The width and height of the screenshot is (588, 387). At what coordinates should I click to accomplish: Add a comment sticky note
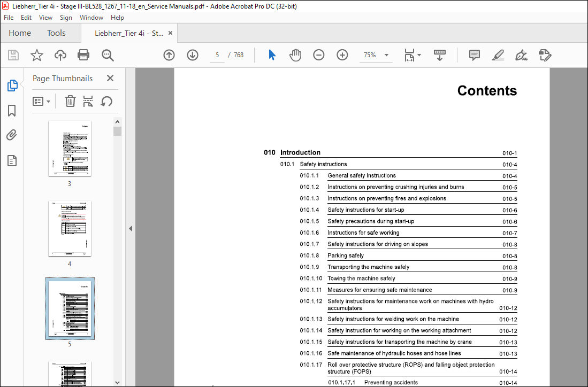[475, 55]
